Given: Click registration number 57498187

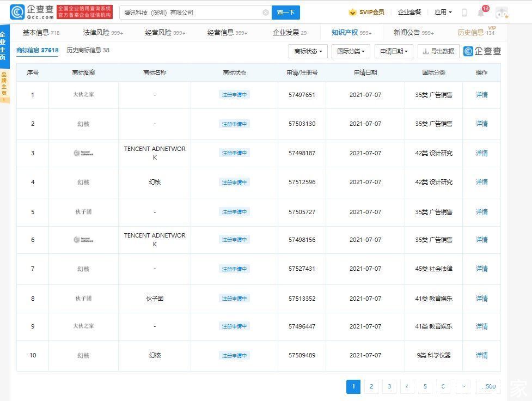Looking at the screenshot, I should 302,153.
